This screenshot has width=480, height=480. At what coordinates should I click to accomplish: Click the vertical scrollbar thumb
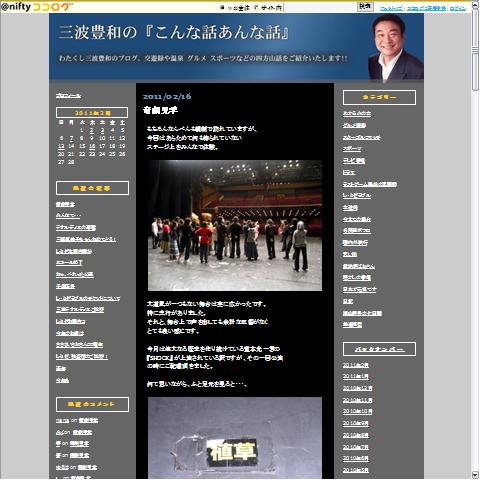tap(475, 49)
